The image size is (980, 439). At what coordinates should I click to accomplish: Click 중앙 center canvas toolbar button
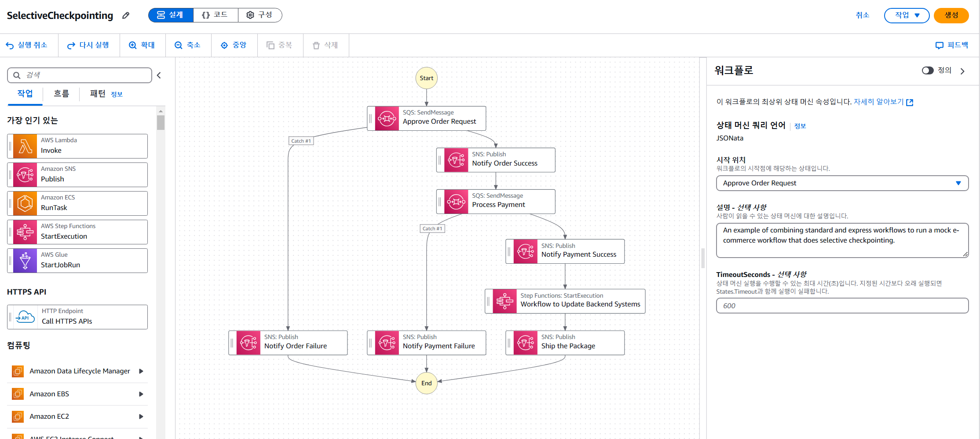234,45
